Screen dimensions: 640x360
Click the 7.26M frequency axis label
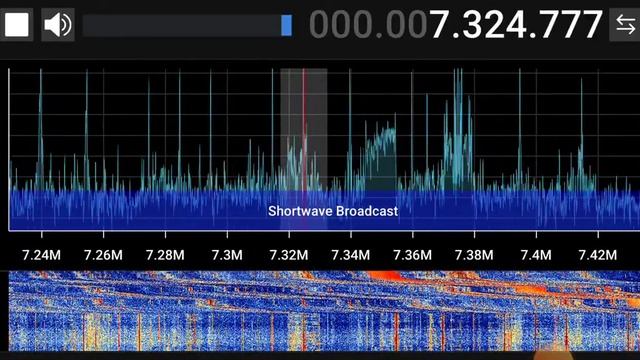pyautogui.click(x=103, y=255)
